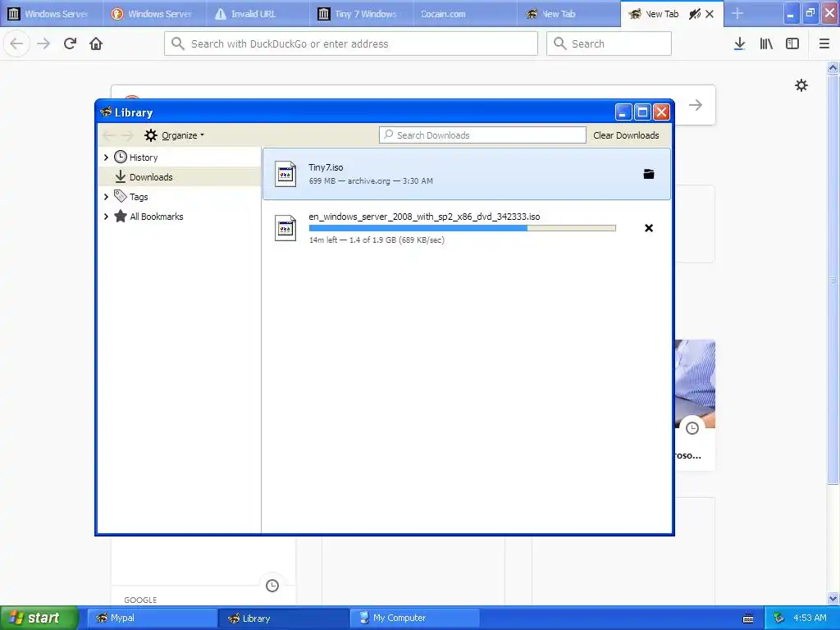Switch to My Computer taskbar button

coord(414,619)
